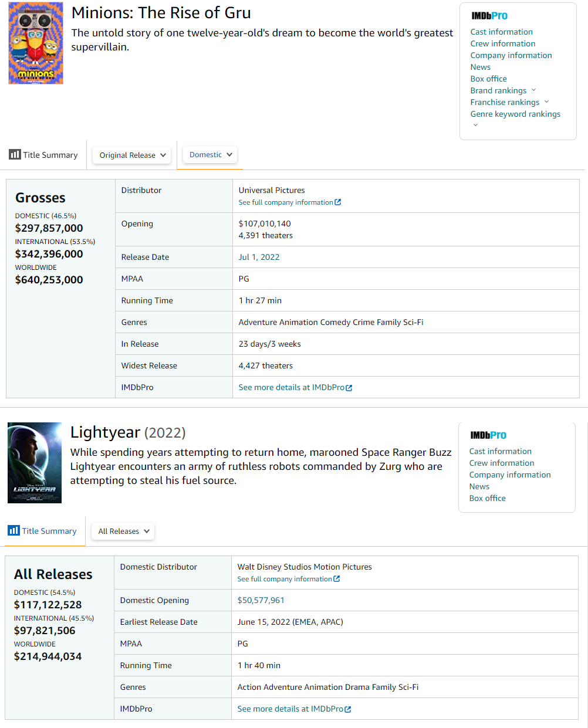Expand Brand rankings in IMDbPro panel

pos(533,90)
